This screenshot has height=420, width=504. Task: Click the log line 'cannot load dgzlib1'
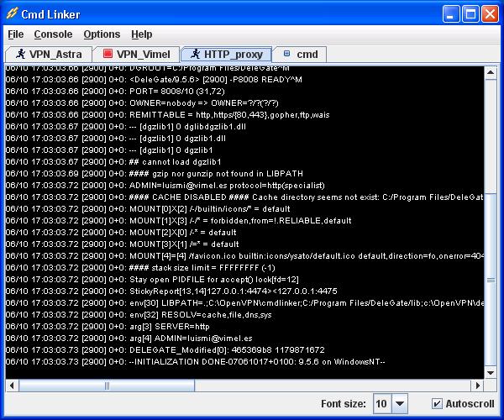tap(113, 162)
